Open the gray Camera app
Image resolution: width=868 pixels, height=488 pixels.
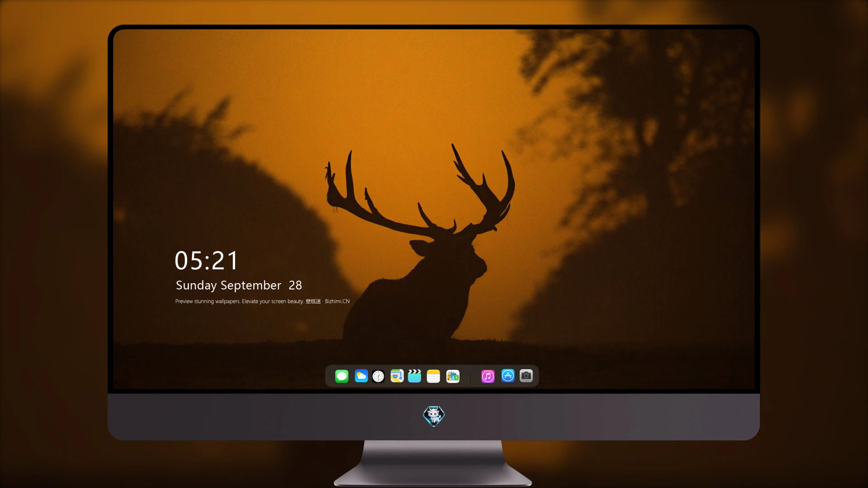pos(526,375)
